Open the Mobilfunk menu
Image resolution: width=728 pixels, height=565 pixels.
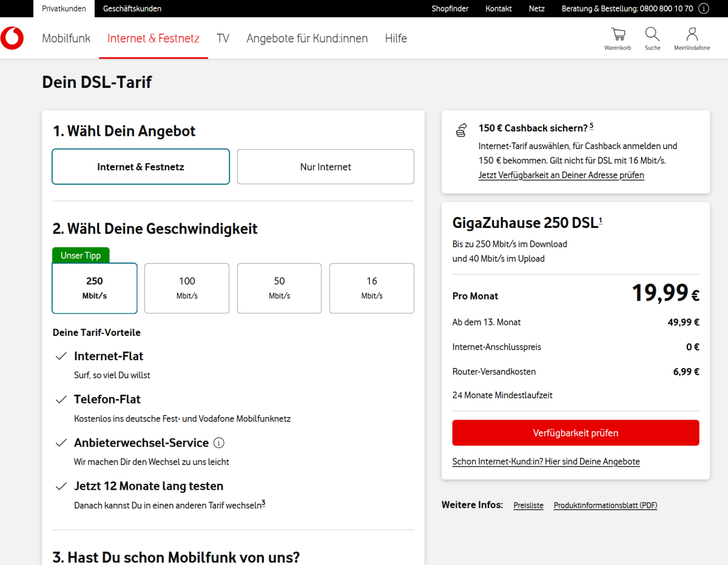click(x=66, y=38)
